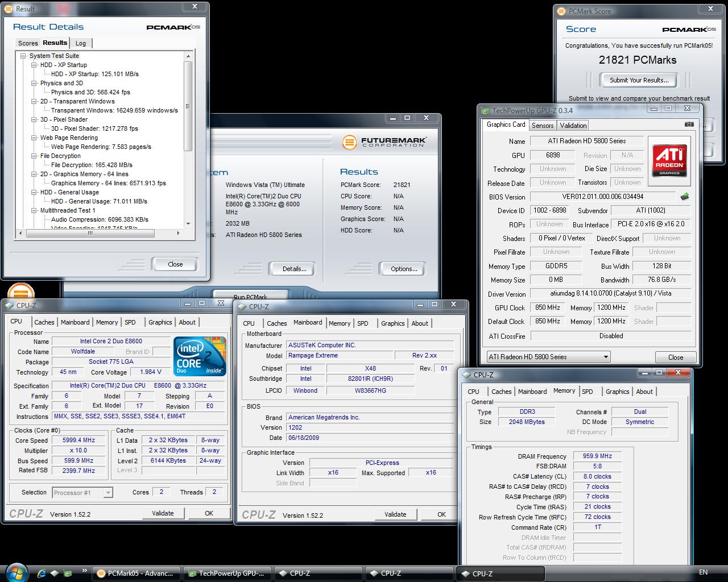Click the 21821 PCMarks score text
The height and width of the screenshot is (582, 728).
[x=638, y=60]
